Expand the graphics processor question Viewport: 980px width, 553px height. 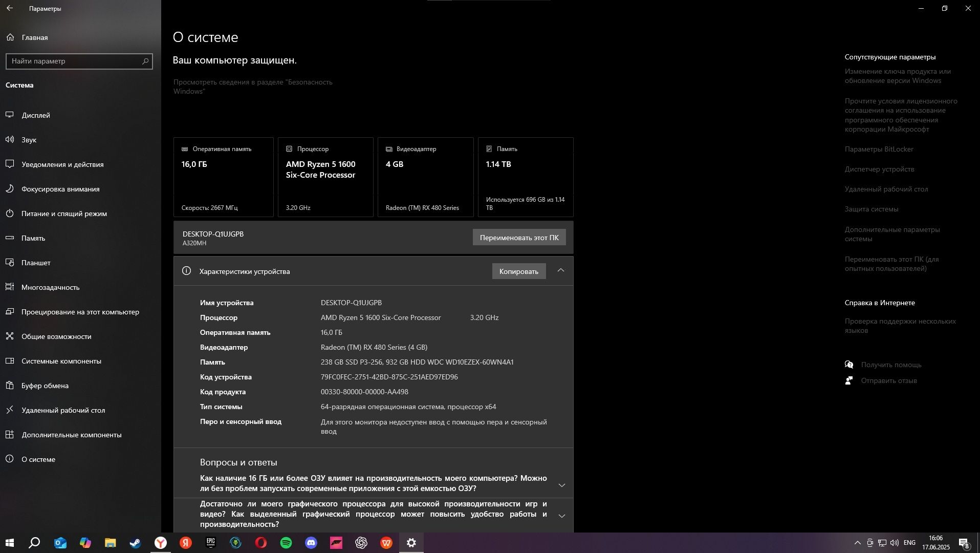click(x=562, y=516)
